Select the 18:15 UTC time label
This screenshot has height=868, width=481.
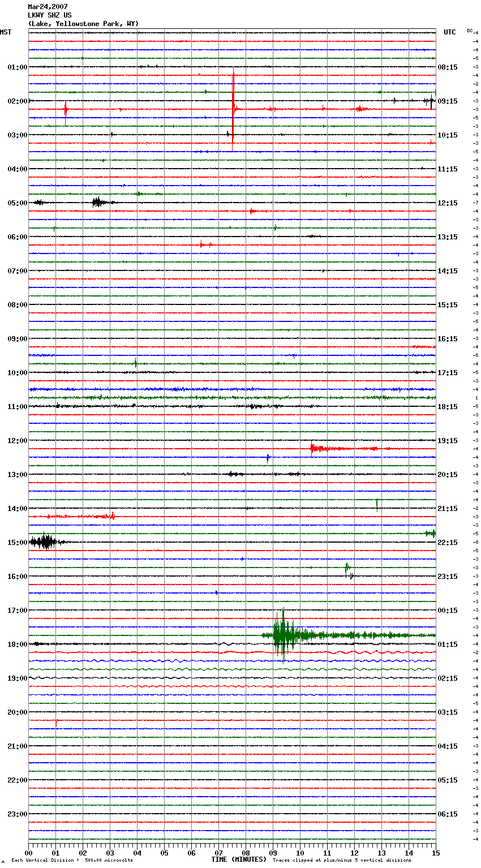[448, 406]
